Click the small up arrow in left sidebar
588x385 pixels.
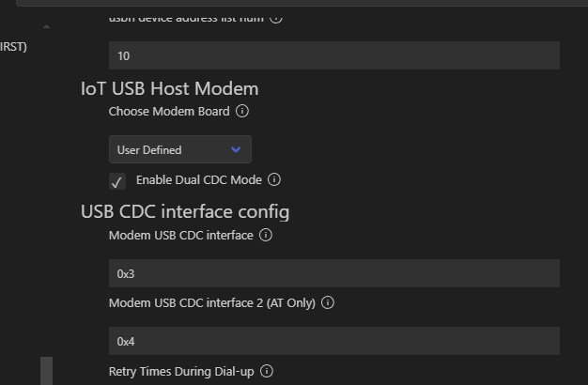(47, 26)
